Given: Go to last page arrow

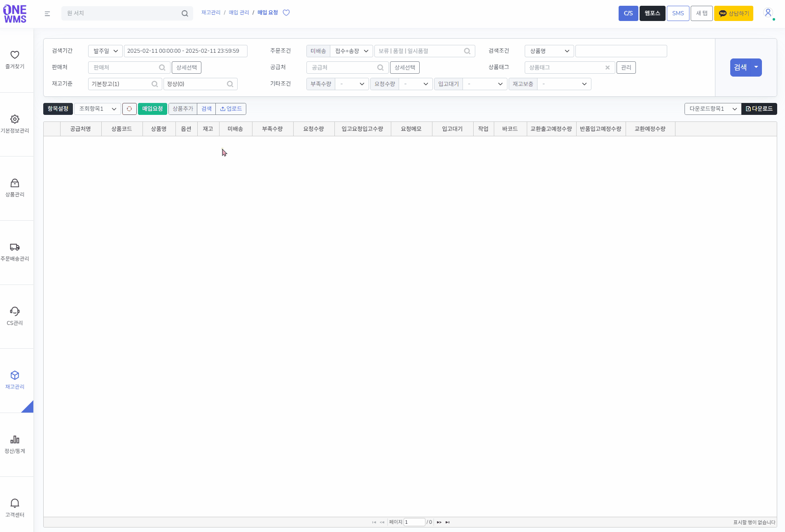Looking at the screenshot, I should click(x=448, y=522).
